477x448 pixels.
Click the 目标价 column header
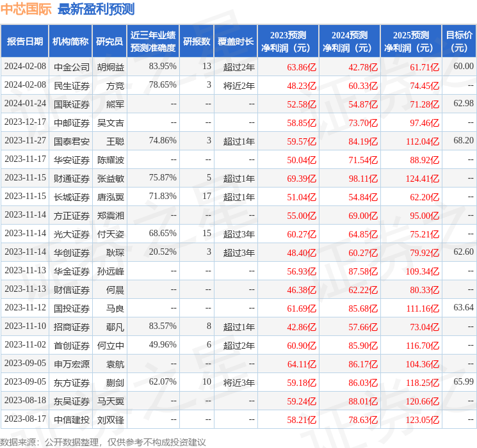[458, 42]
